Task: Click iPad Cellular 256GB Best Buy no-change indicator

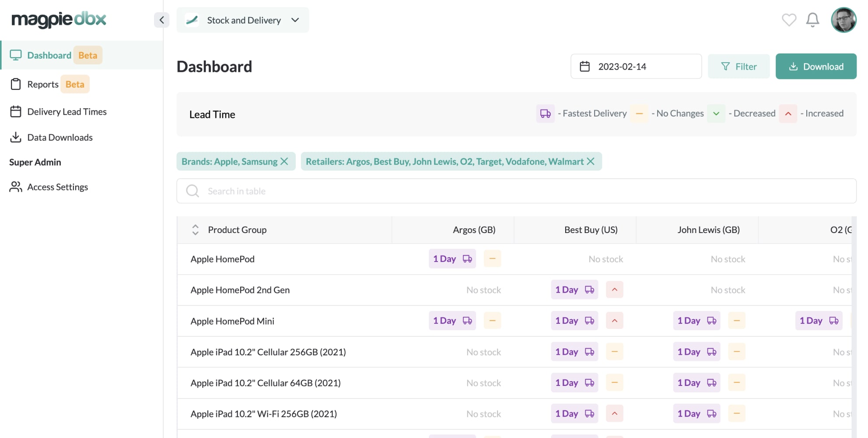Action: (614, 352)
